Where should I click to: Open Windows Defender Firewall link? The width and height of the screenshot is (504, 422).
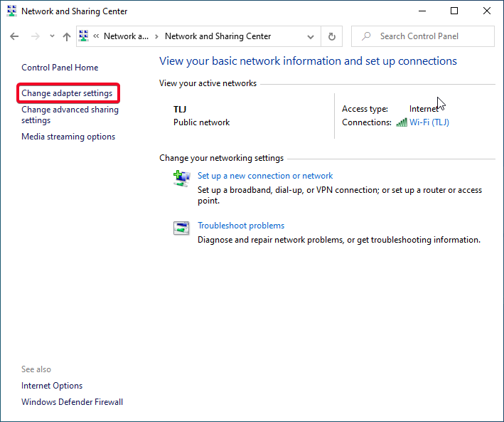pyautogui.click(x=72, y=402)
